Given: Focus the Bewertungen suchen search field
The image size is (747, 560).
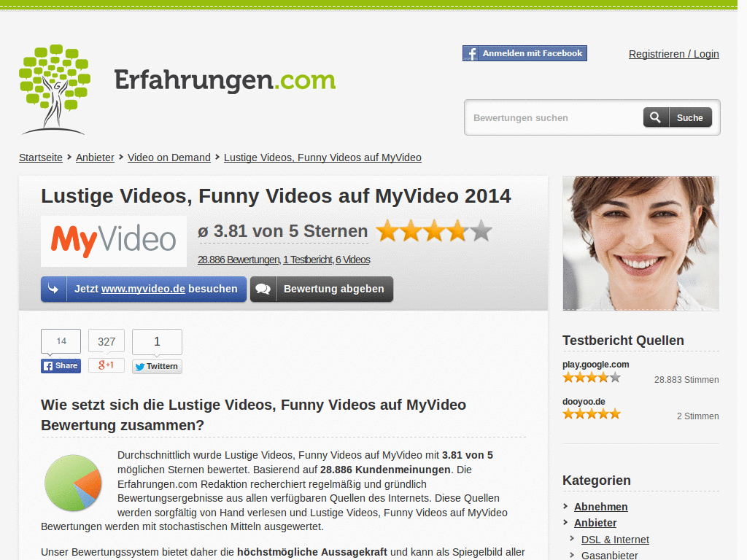Looking at the screenshot, I should coord(555,117).
